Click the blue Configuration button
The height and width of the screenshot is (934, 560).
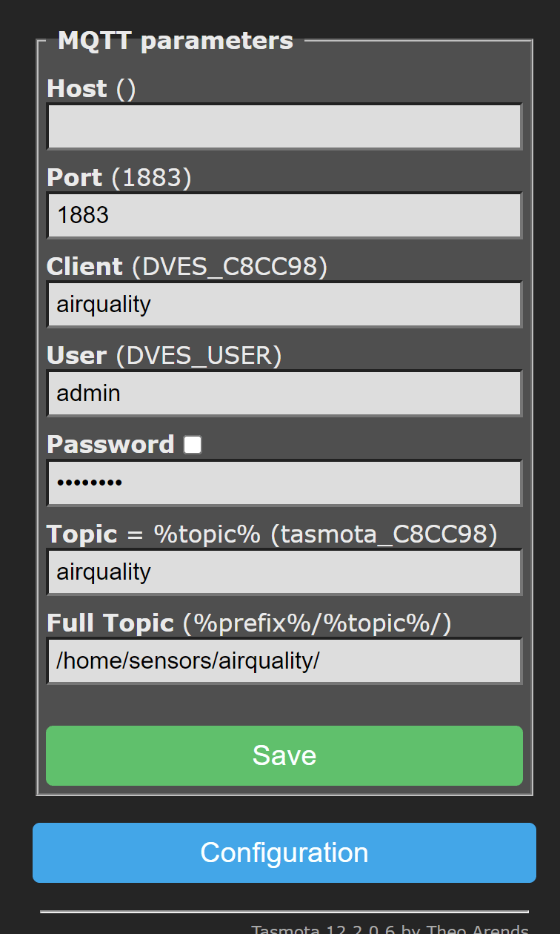click(x=284, y=852)
